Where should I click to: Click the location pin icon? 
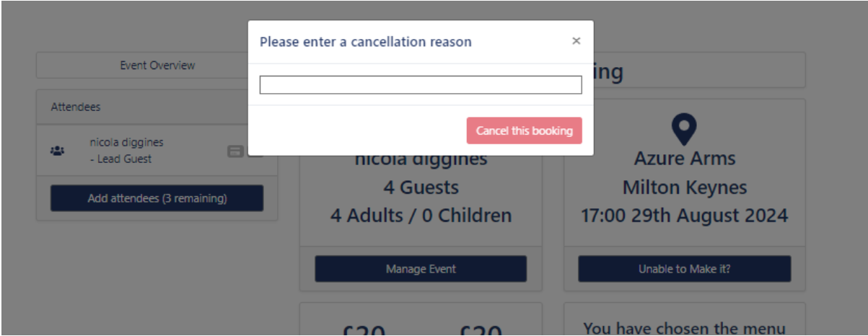coord(684,129)
